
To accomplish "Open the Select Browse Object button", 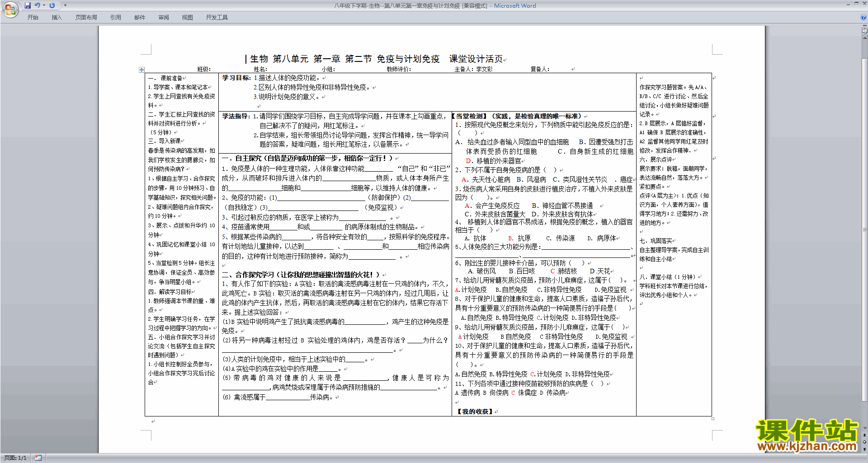I will point(865,442).
